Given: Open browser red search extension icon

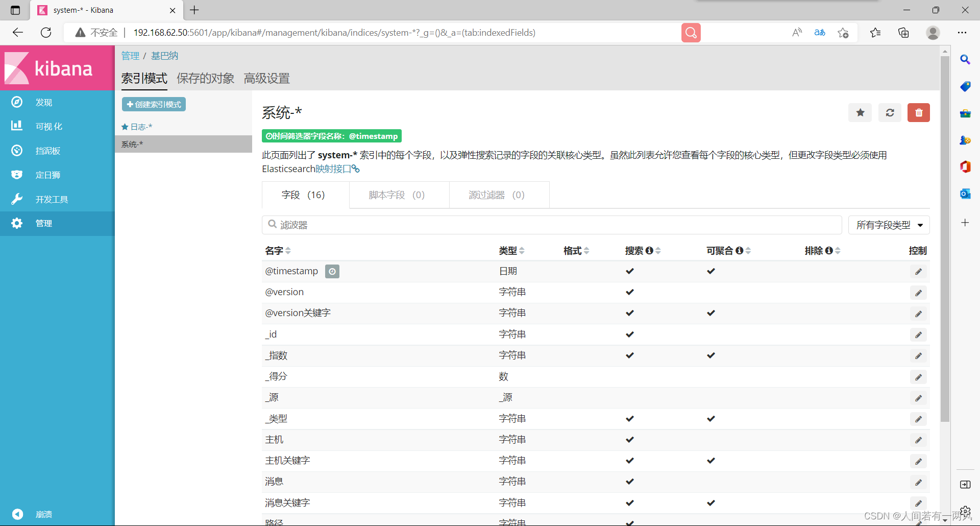Looking at the screenshot, I should [691, 33].
